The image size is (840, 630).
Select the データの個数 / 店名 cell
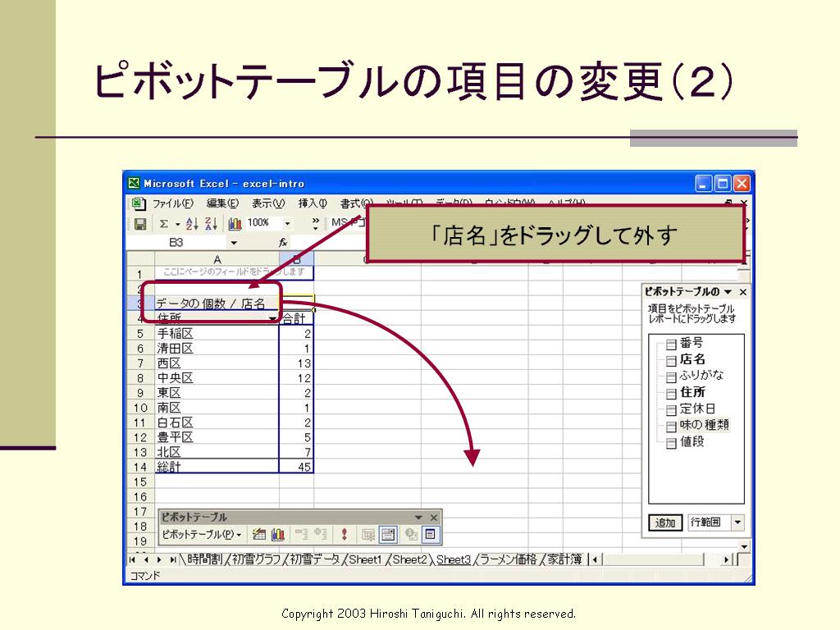coord(217,304)
